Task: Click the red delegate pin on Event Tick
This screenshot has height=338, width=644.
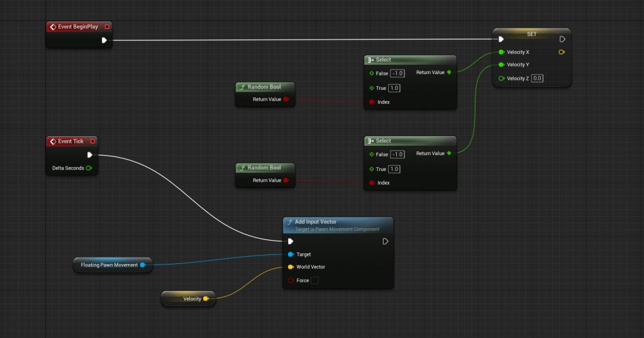Action: 92,141
